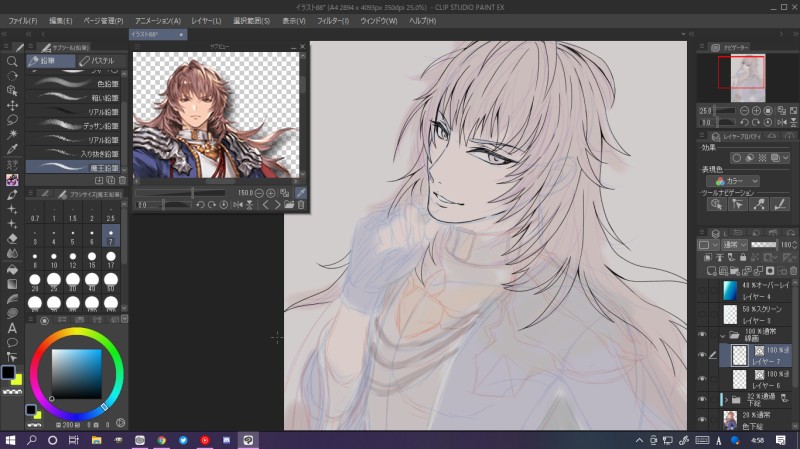Viewport: 800px width, 449px height.
Task: Click Navigator zoom in button
Action: [756, 111]
